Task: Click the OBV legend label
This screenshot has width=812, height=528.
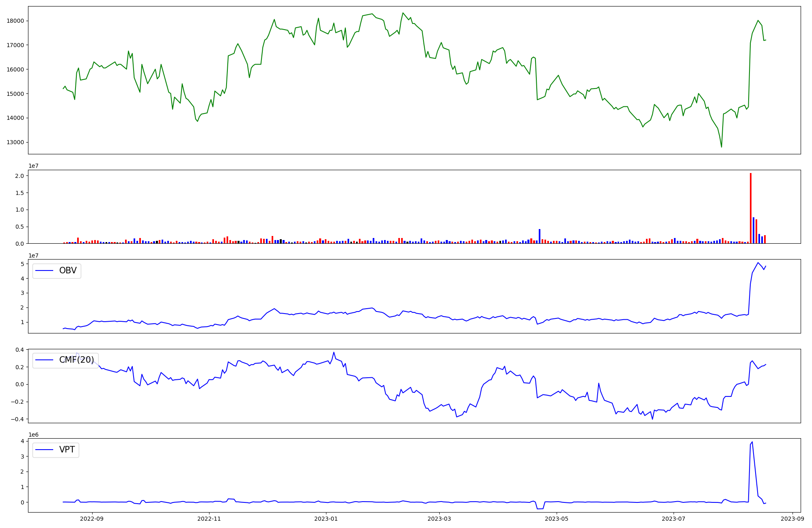Action: click(x=68, y=270)
